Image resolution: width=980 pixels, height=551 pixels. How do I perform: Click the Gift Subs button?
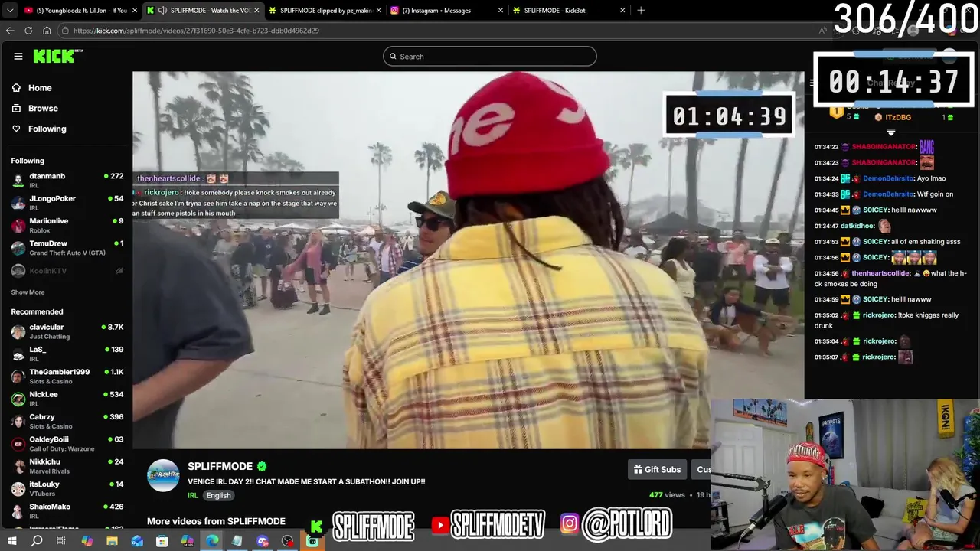coord(657,469)
